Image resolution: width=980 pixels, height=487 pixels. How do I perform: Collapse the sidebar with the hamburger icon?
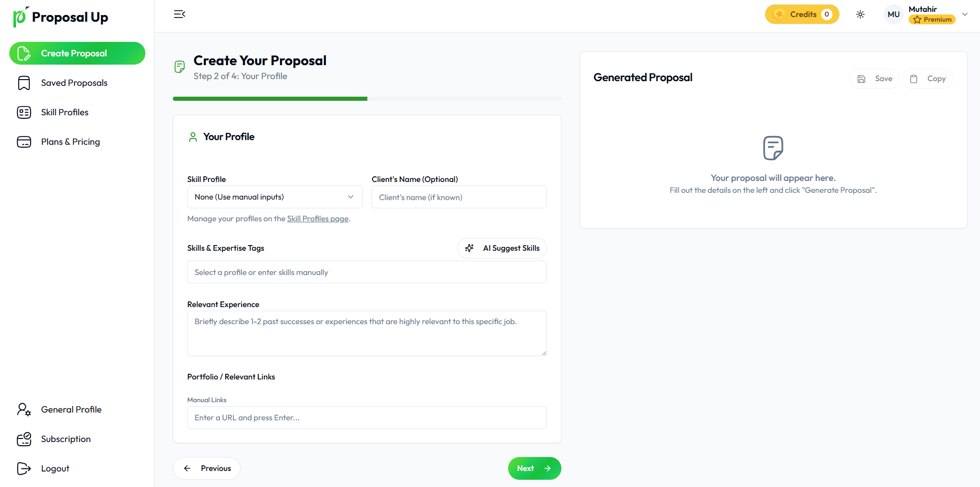(x=180, y=14)
